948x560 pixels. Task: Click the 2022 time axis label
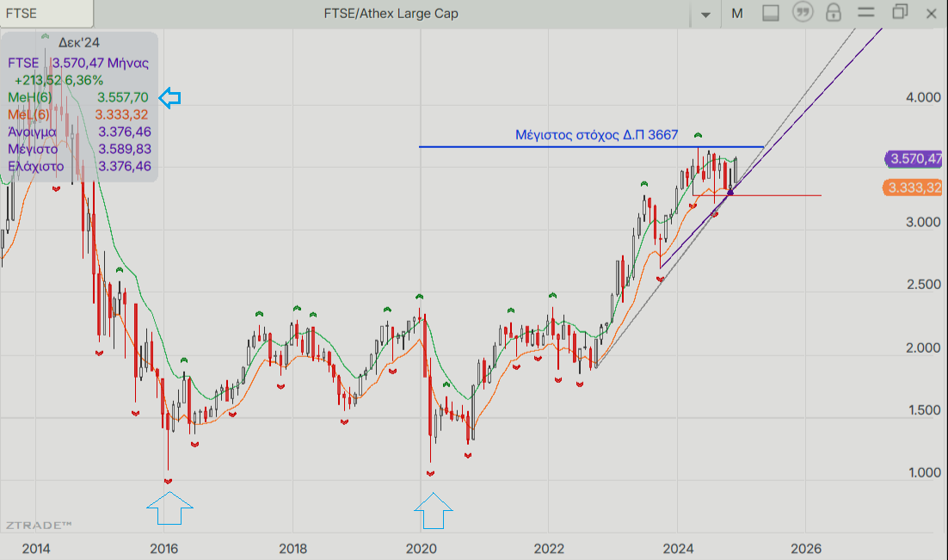click(549, 549)
